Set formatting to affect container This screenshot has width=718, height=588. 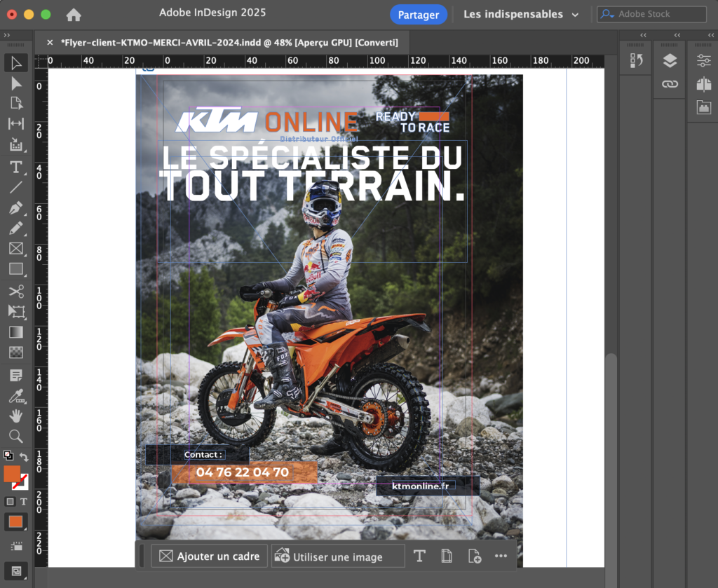tap(10, 502)
